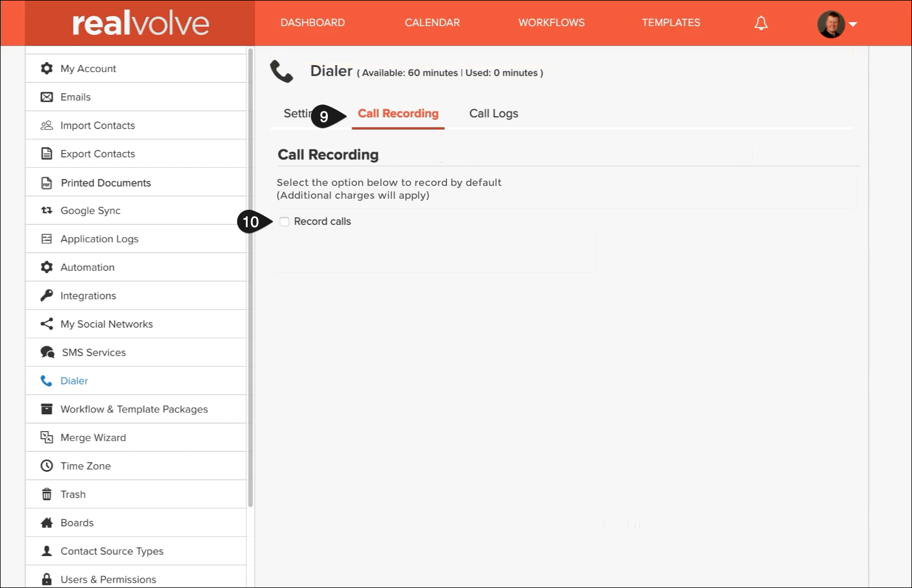This screenshot has width=912, height=588.
Task: Click the My Social Networks share icon
Action: click(x=47, y=324)
